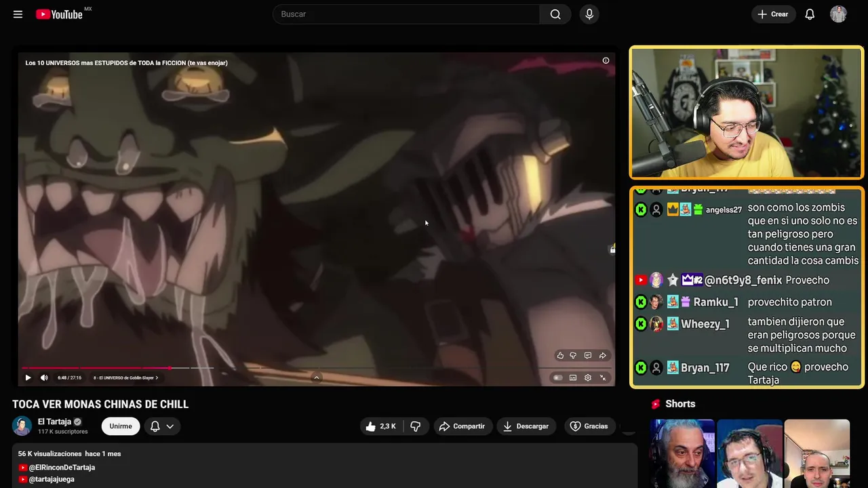868x488 pixels.
Task: Click the in-player share arrow icon
Action: pos(602,355)
